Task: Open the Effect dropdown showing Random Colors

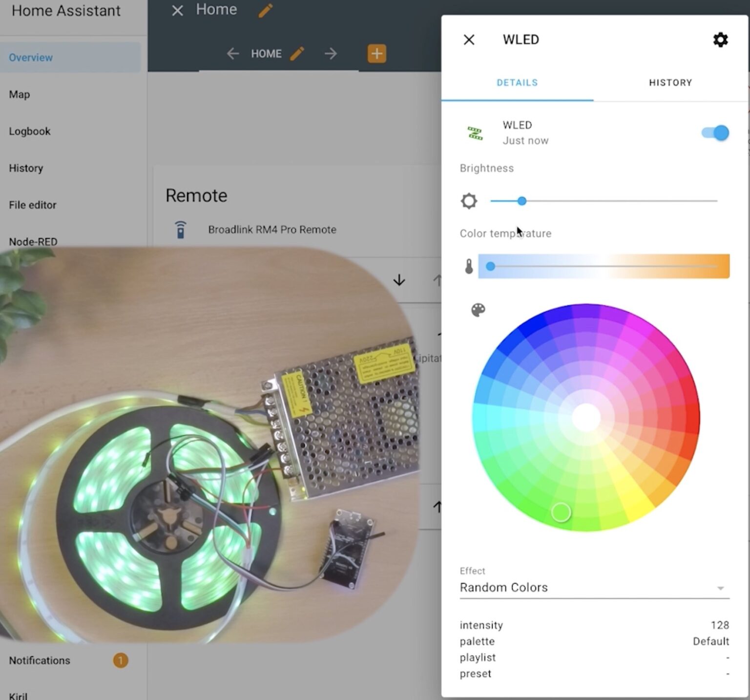Action: (x=593, y=588)
